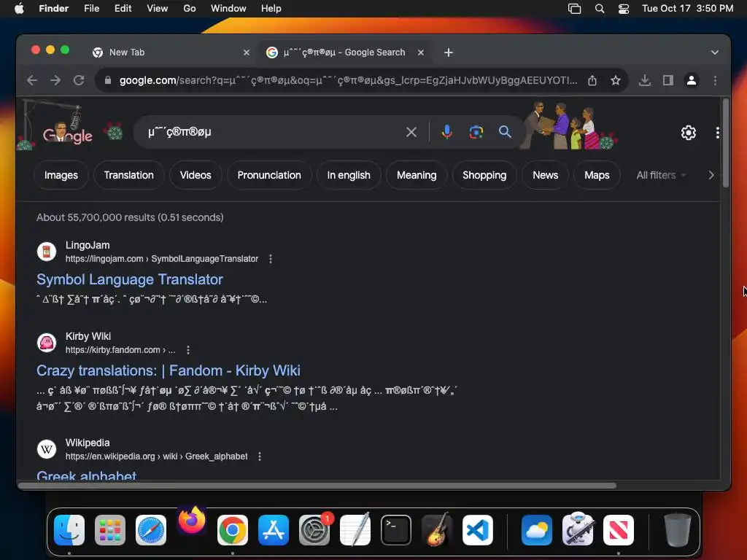Open Finder from the Dock
Screen dimensions: 747x560
click(69, 530)
